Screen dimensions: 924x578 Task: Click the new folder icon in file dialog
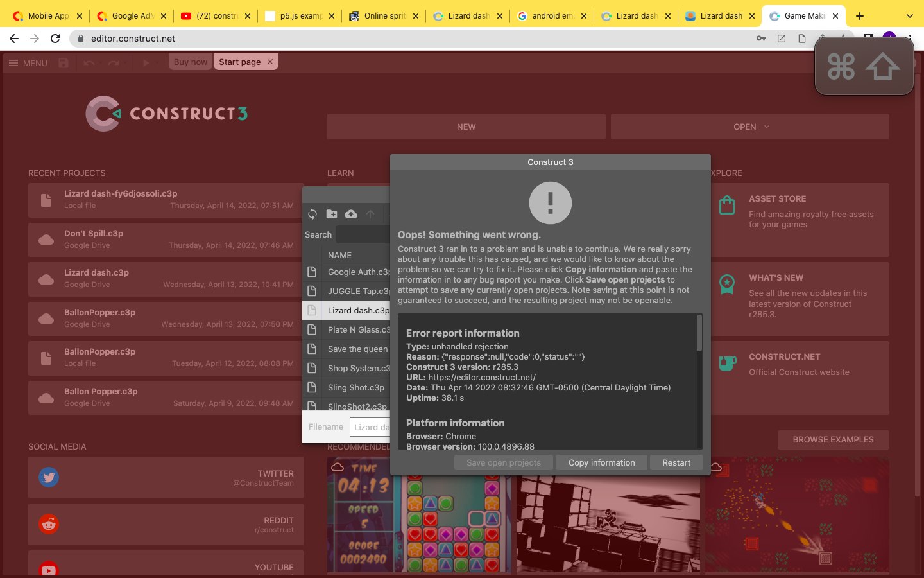[332, 214]
